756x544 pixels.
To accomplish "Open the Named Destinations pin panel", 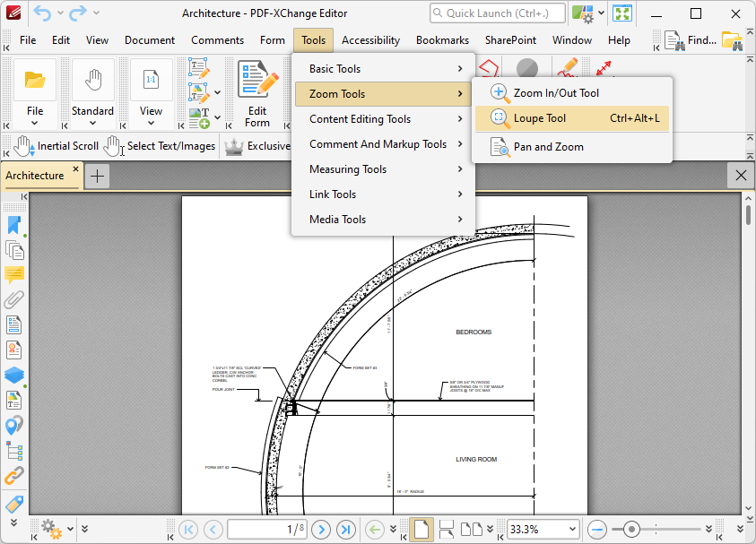I will (14, 425).
